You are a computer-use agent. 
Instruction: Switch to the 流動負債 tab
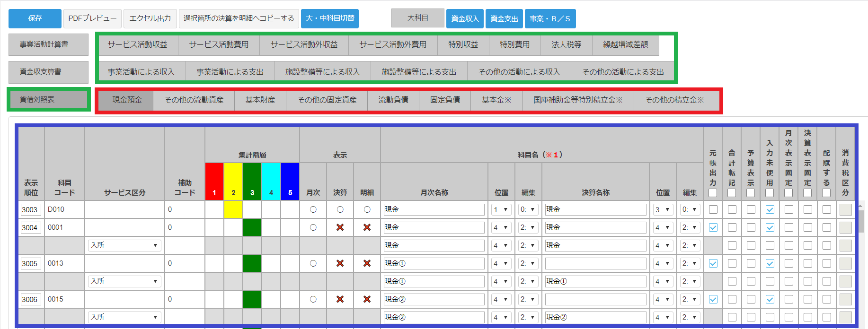click(x=393, y=100)
